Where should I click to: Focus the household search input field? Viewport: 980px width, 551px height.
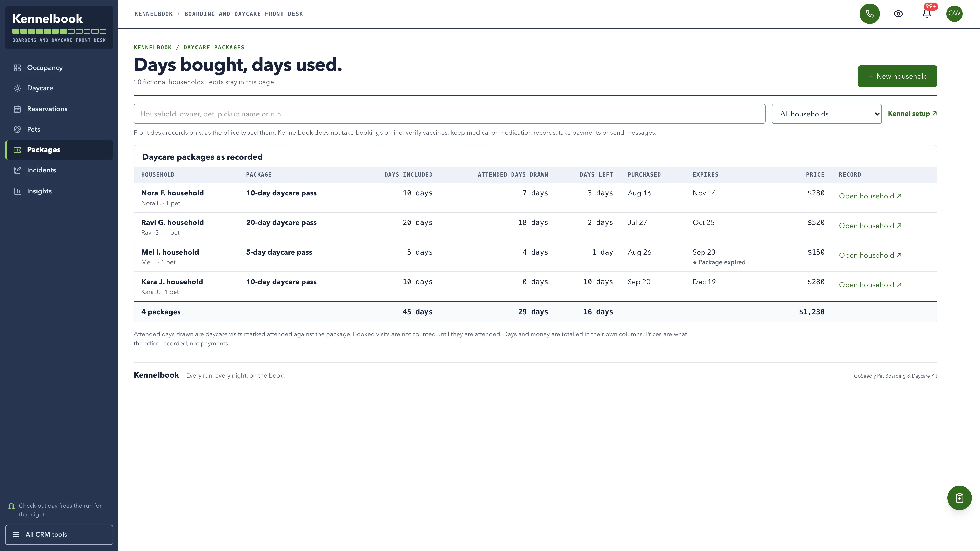pos(449,114)
